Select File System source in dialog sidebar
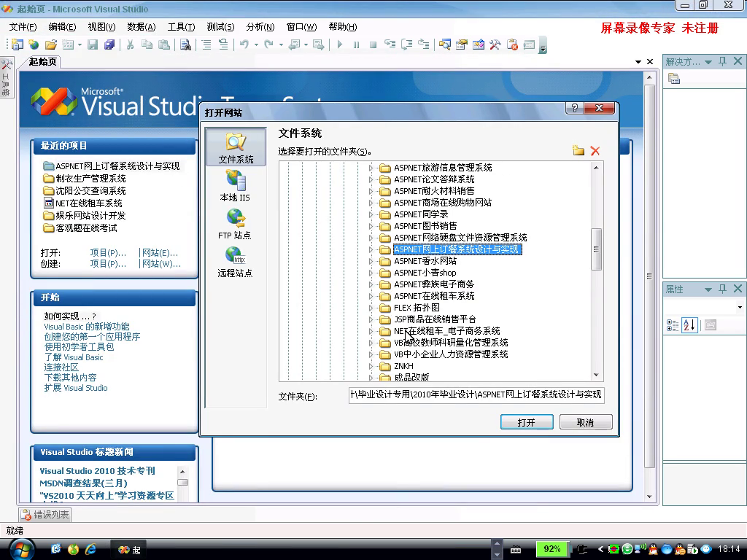747x560 pixels. pyautogui.click(x=236, y=147)
